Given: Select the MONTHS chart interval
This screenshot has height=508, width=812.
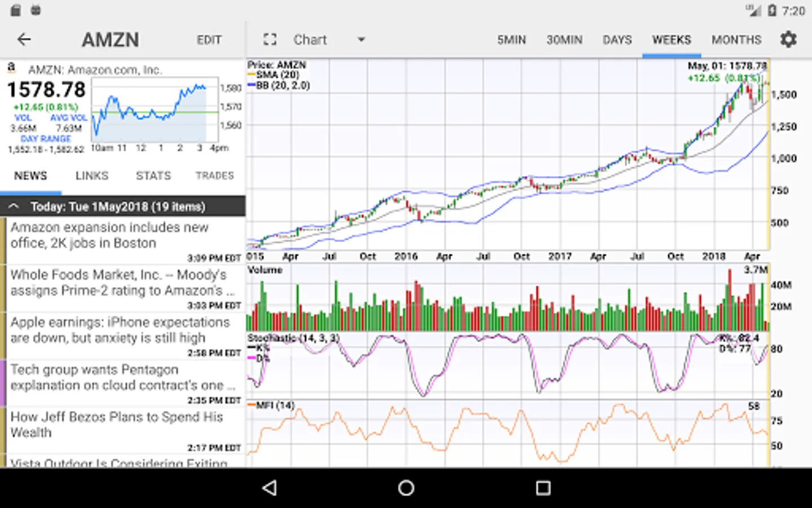Looking at the screenshot, I should click(x=736, y=40).
